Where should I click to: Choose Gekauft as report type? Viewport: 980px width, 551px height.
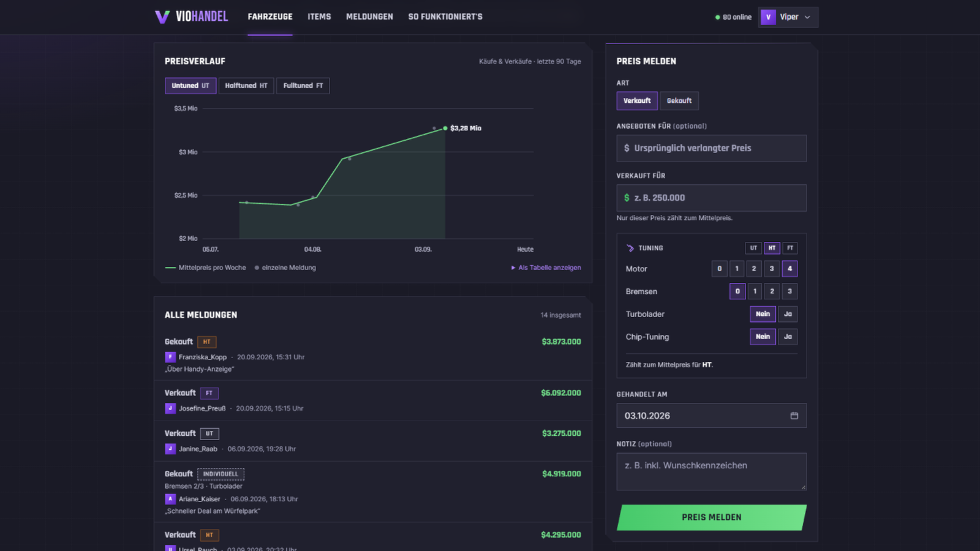click(679, 101)
